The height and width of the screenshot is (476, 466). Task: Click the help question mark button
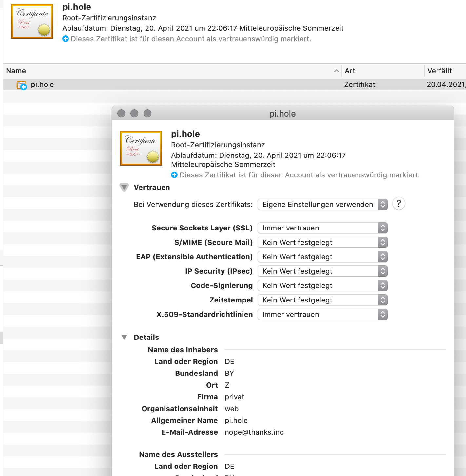pos(398,204)
